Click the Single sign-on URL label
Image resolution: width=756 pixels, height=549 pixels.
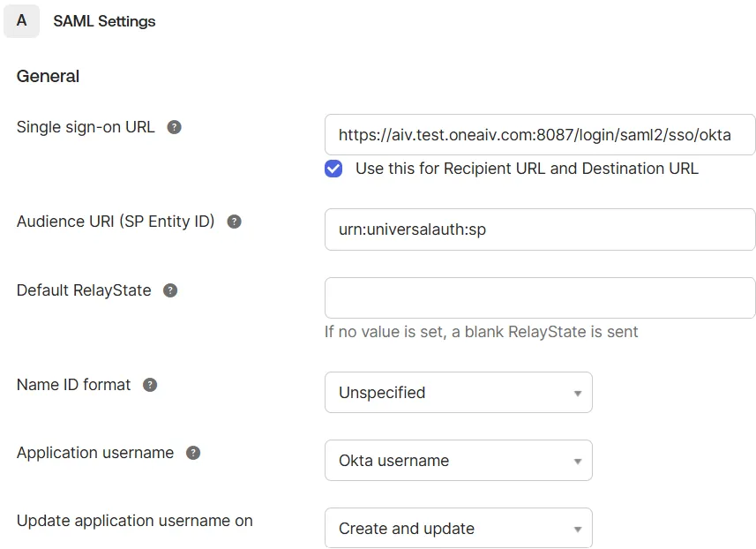[x=86, y=127]
